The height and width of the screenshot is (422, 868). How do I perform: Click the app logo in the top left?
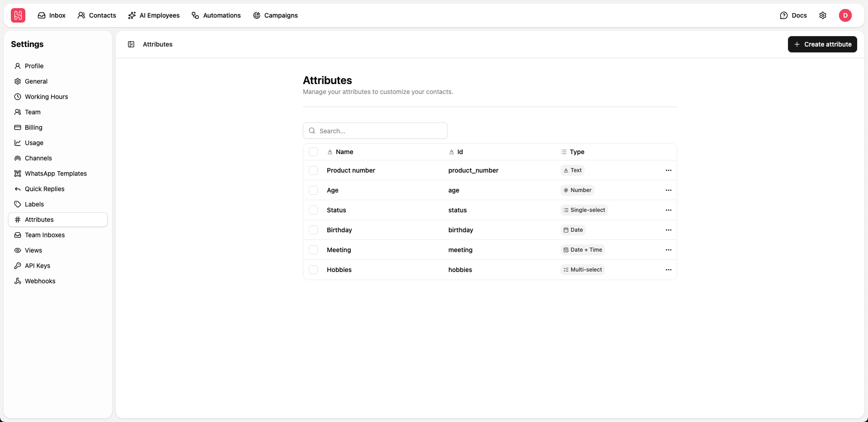pyautogui.click(x=18, y=15)
